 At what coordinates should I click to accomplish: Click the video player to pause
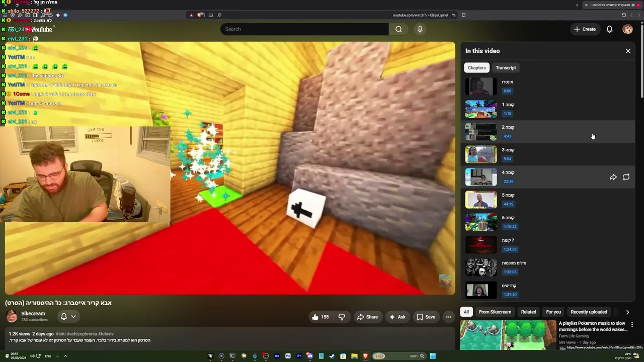230,168
